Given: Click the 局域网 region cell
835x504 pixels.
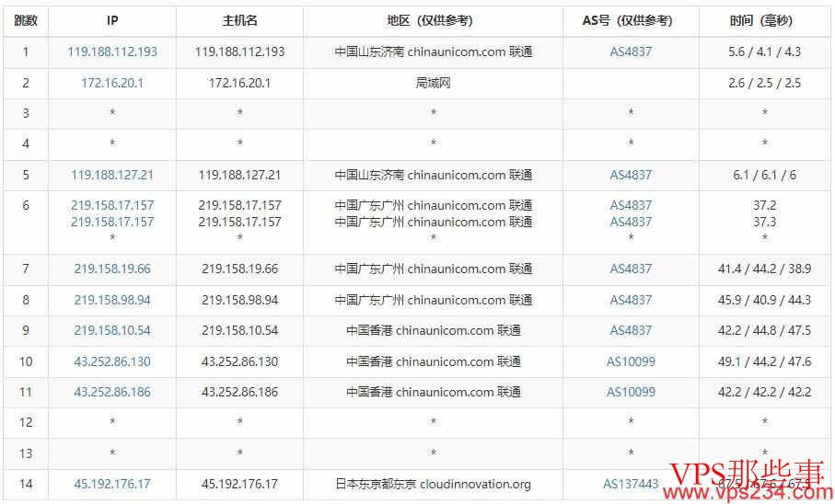Looking at the screenshot, I should 433,83.
